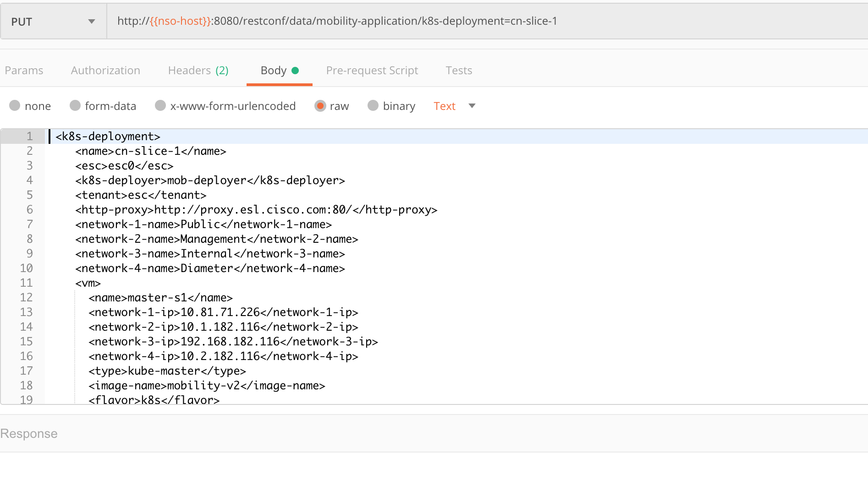Open the Pre-request Script tab

pos(372,70)
